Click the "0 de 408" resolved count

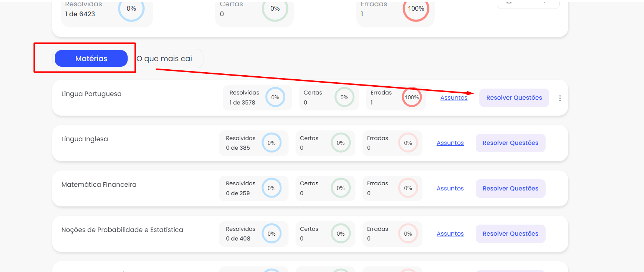pyautogui.click(x=238, y=239)
